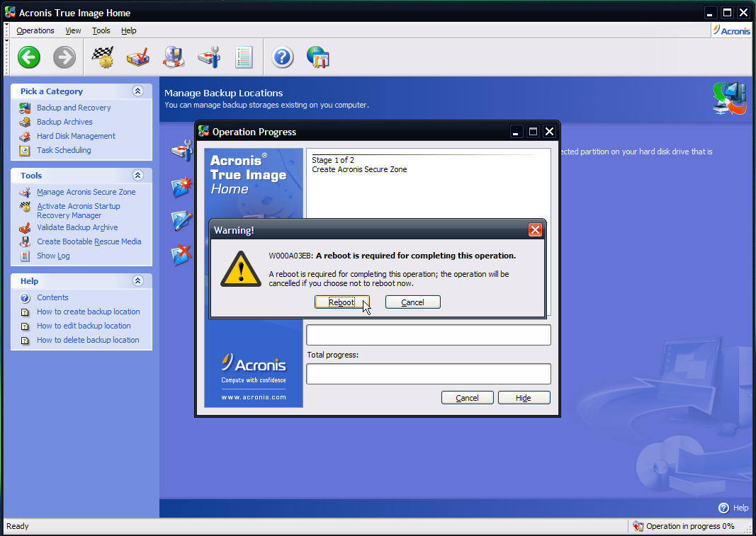The width and height of the screenshot is (756, 536).
Task: Click the sidebar Validate Backup Archive icon
Action: coord(25,227)
